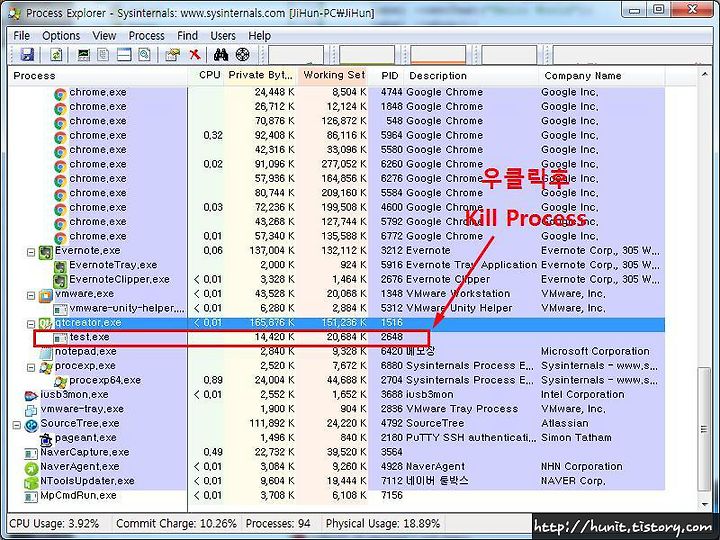Viewport: 720px width, 540px height.
Task: Click the pageant.exe icon
Action: (45, 439)
